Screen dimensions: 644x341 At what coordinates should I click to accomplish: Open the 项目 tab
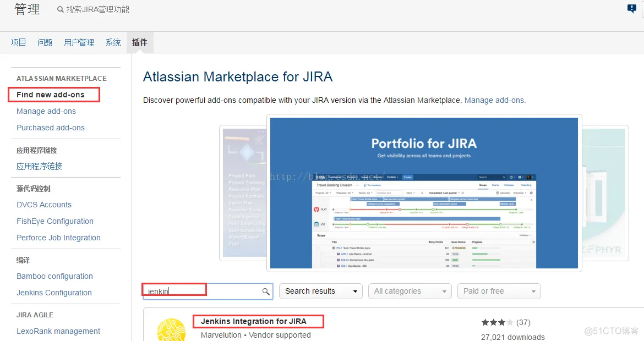pos(19,42)
